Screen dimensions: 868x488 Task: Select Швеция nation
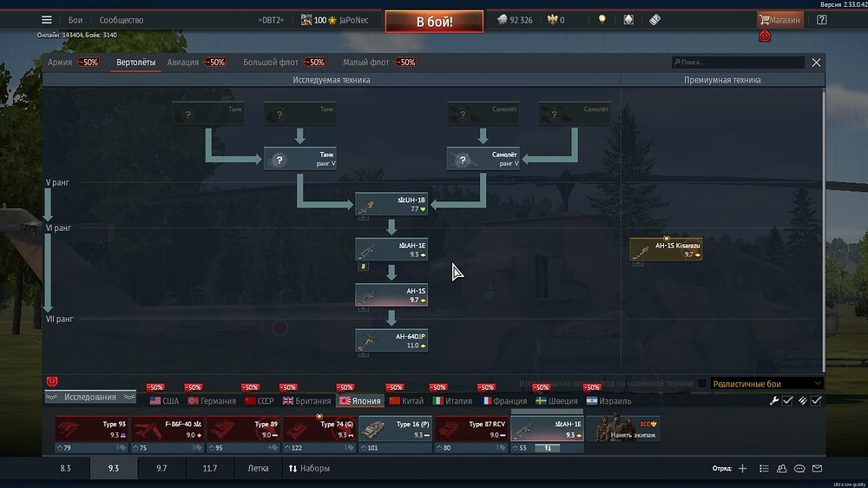(556, 400)
